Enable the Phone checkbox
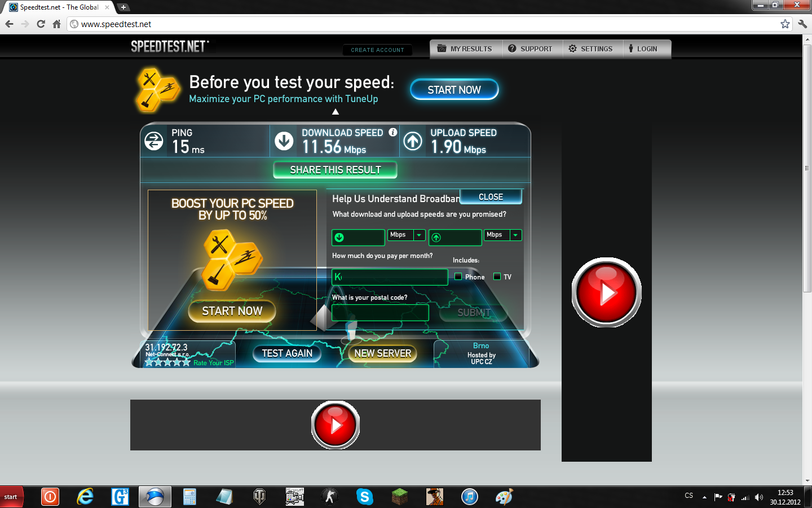The width and height of the screenshot is (812, 508). [x=458, y=277]
